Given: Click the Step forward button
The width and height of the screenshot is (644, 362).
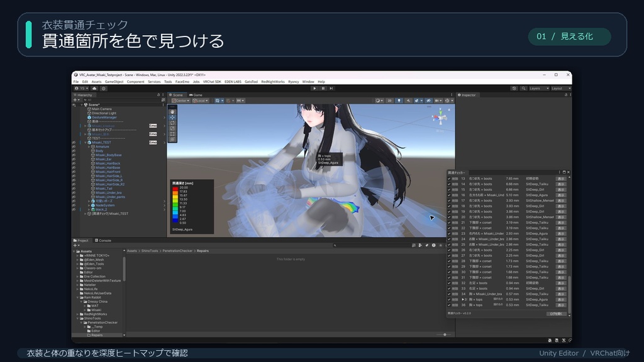Looking at the screenshot, I should [331, 88].
